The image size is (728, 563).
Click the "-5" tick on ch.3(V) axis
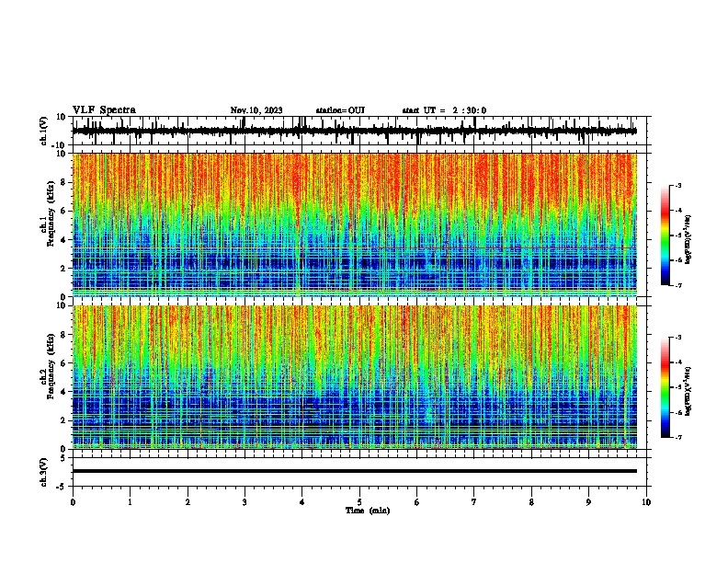62,487
